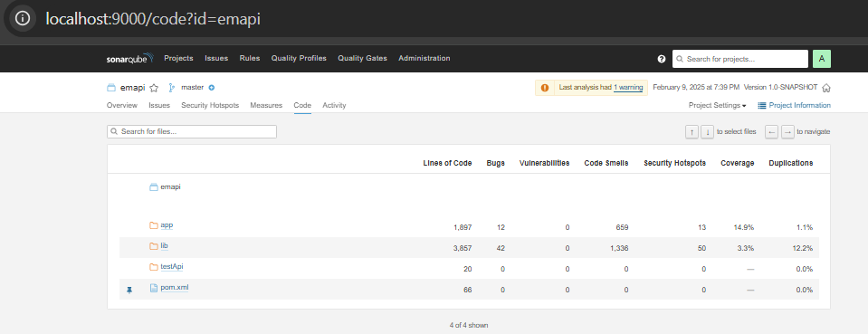Click the up arrow file selection key
Image resolution: width=868 pixels, height=334 pixels.
click(692, 132)
